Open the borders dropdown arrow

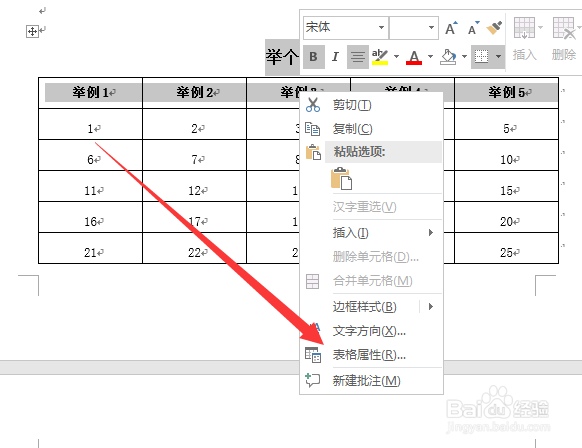(498, 57)
